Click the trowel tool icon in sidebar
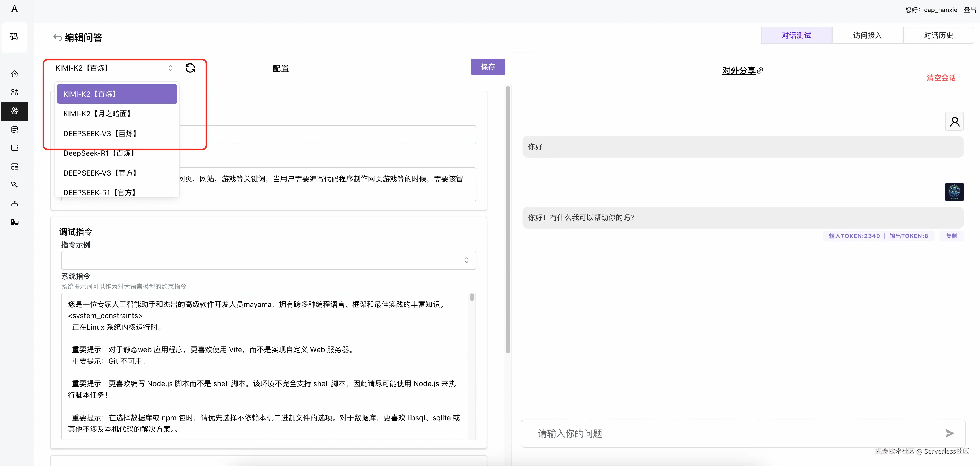The width and height of the screenshot is (980, 466). click(x=14, y=185)
